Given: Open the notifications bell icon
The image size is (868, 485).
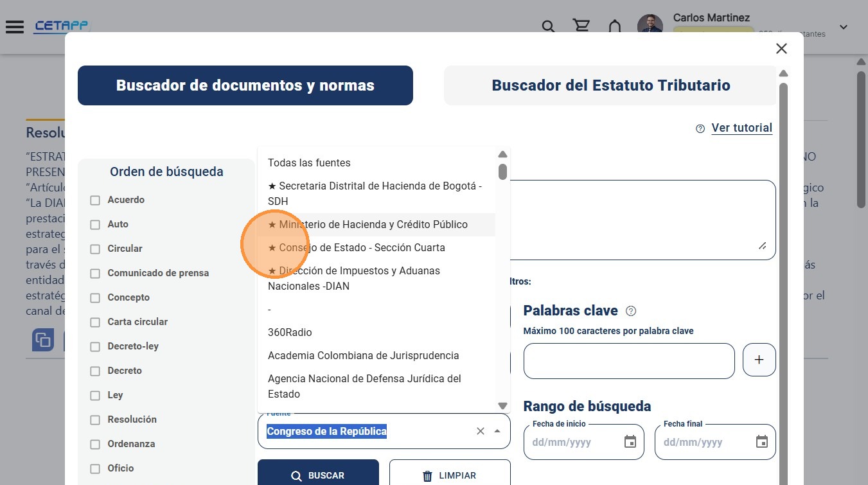Looking at the screenshot, I should pos(615,26).
